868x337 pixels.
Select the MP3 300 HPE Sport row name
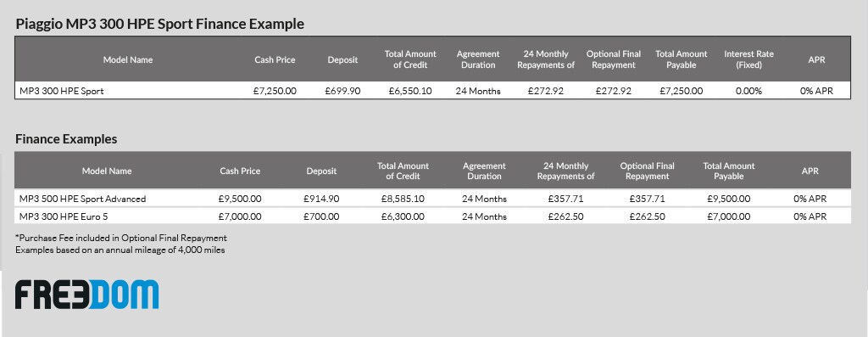pyautogui.click(x=61, y=91)
